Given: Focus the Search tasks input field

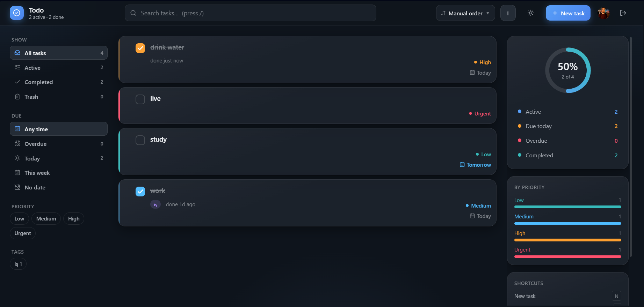Looking at the screenshot, I should click(251, 13).
